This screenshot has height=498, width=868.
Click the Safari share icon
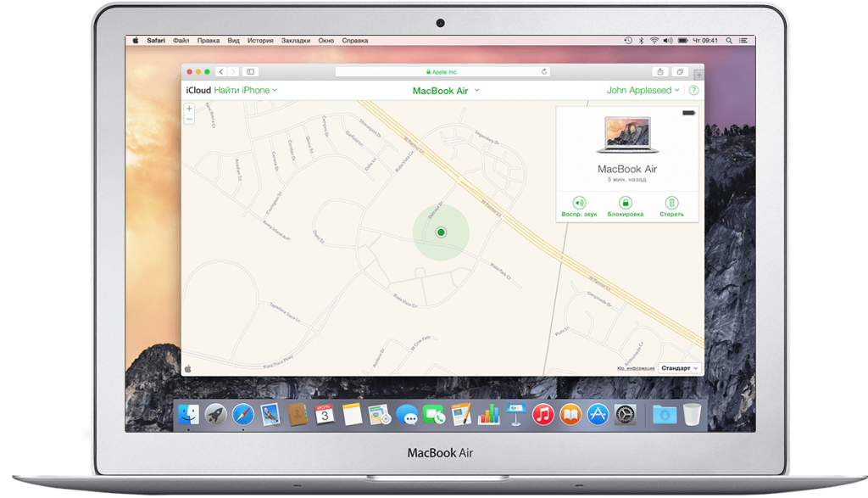coord(660,72)
